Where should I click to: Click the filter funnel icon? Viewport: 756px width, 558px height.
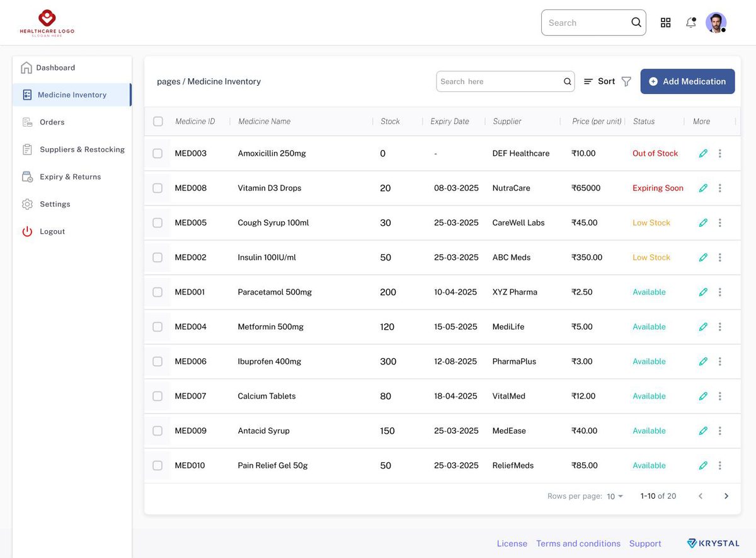[626, 81]
